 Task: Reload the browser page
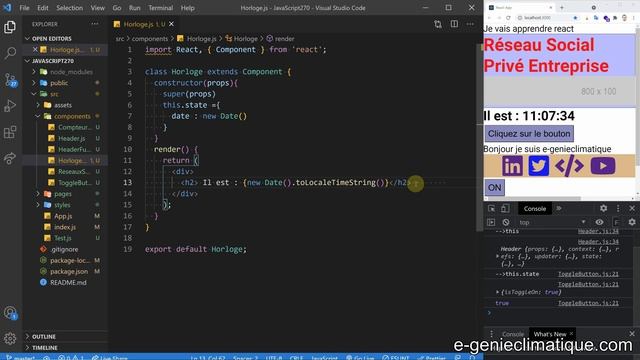[508, 18]
